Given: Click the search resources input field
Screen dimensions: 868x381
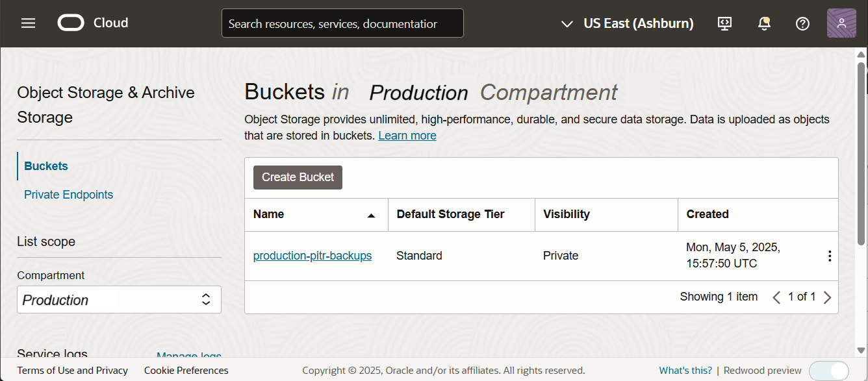Looking at the screenshot, I should click(x=342, y=23).
